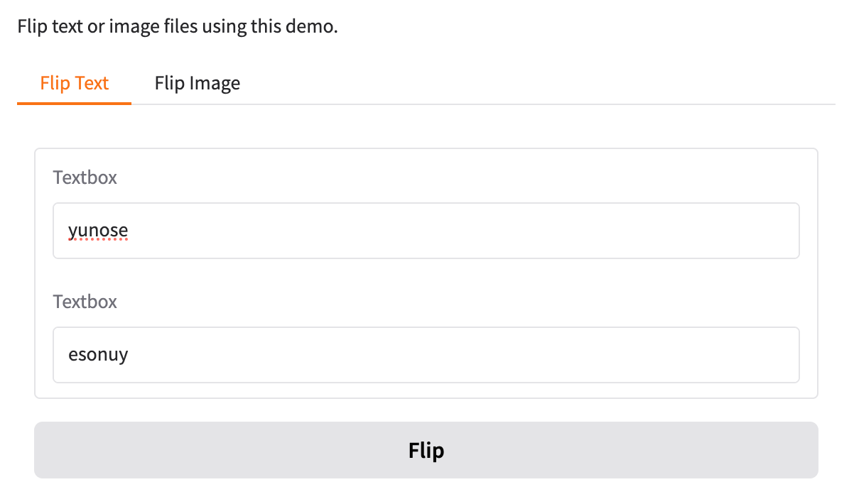Screen dimensions: 854x504
Task: Switch to the Flip Image tab
Action: [197, 83]
